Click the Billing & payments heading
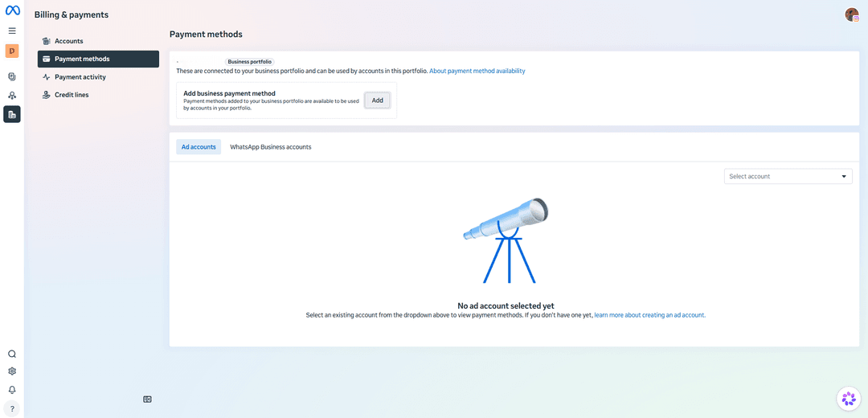 coord(72,15)
